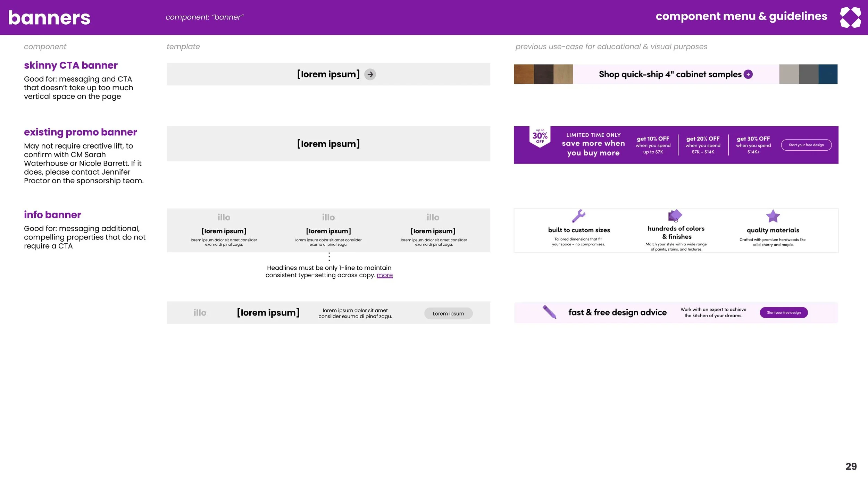Image resolution: width=868 pixels, height=488 pixels.
Task: Select the dark espresso wood sample swatch
Action: point(543,74)
